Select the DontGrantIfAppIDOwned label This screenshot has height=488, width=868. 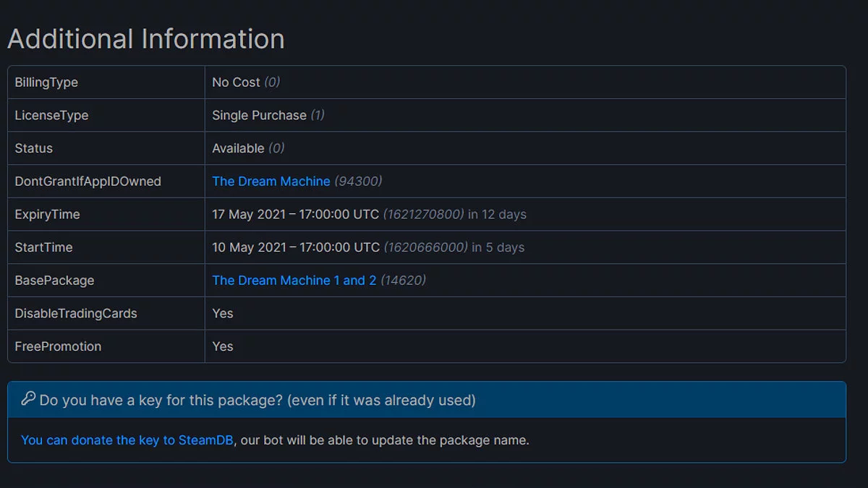pyautogui.click(x=88, y=181)
